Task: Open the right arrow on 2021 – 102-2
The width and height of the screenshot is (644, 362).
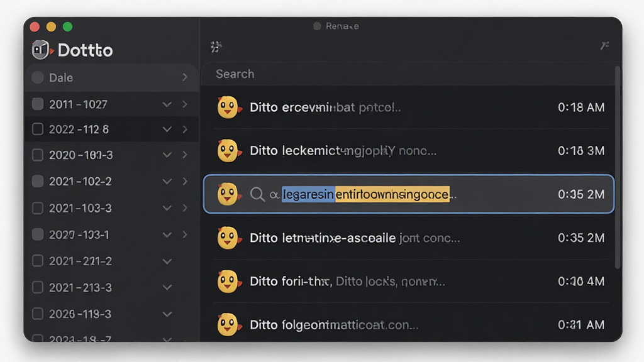Action: (185, 181)
